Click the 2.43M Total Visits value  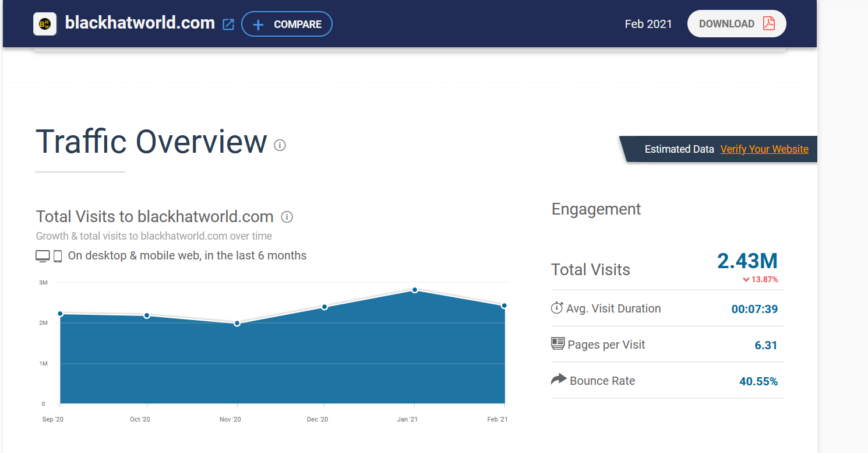(x=747, y=261)
